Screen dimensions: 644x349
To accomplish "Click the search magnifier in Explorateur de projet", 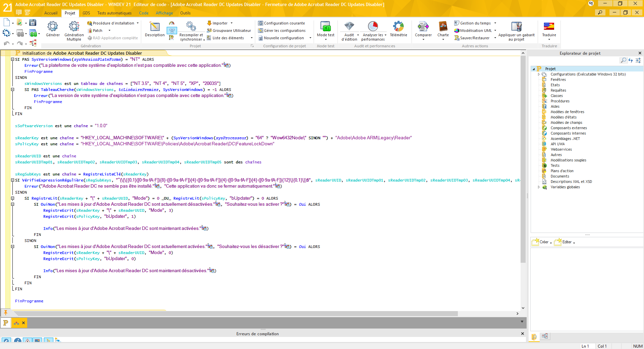I will [623, 60].
